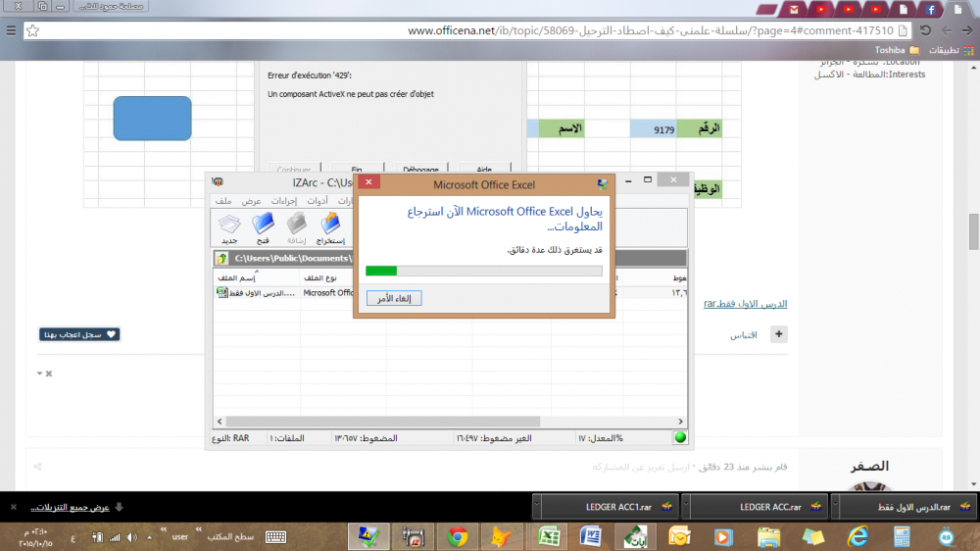The image size is (980, 551).
Task: Click the ارسل تقرير عن المشاركة report link
Action: point(641,468)
